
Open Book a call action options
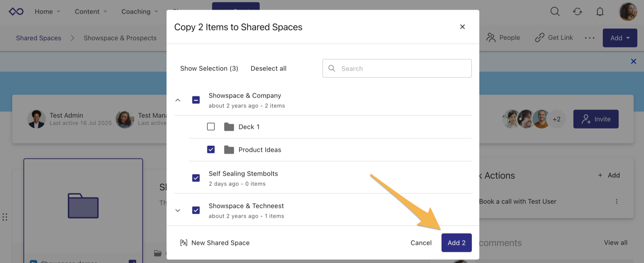pyautogui.click(x=617, y=201)
